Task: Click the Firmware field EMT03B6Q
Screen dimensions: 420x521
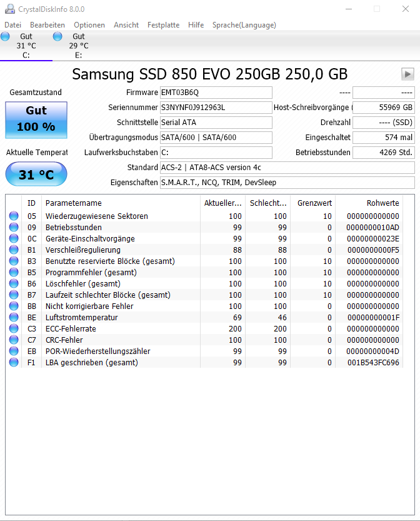Action: pyautogui.click(x=216, y=93)
